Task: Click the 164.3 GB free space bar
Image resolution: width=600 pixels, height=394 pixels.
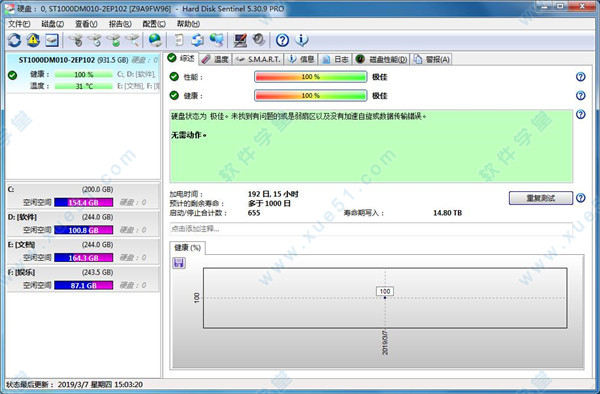Action: click(x=83, y=257)
